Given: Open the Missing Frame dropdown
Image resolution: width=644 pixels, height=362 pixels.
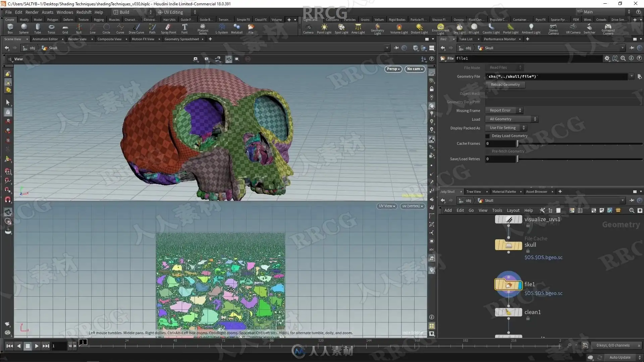Looking at the screenshot, I should pyautogui.click(x=505, y=111).
